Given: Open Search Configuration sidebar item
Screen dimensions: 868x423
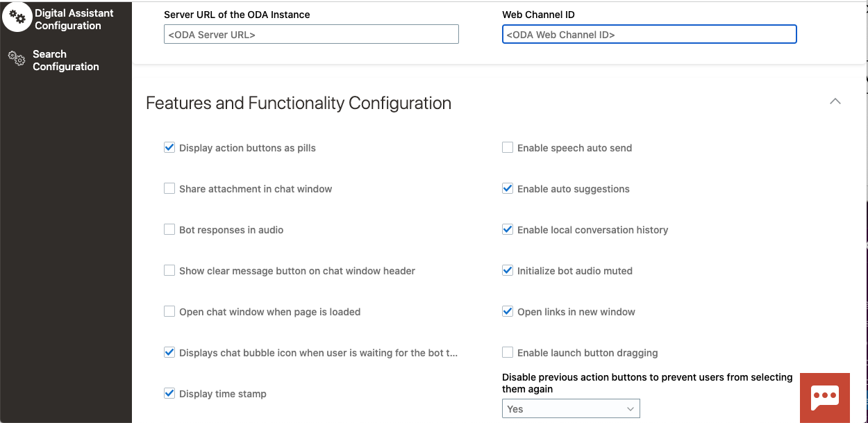Looking at the screenshot, I should (66, 60).
